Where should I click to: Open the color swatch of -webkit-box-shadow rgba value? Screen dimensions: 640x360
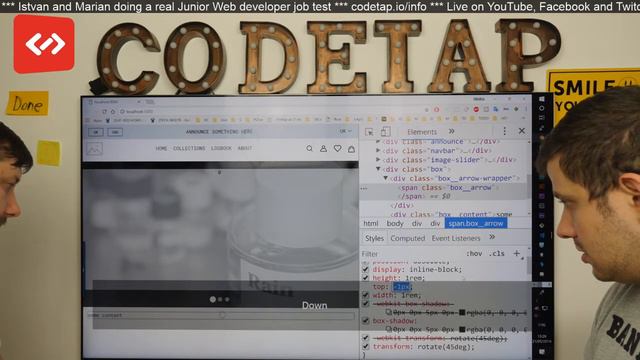pos(462,312)
